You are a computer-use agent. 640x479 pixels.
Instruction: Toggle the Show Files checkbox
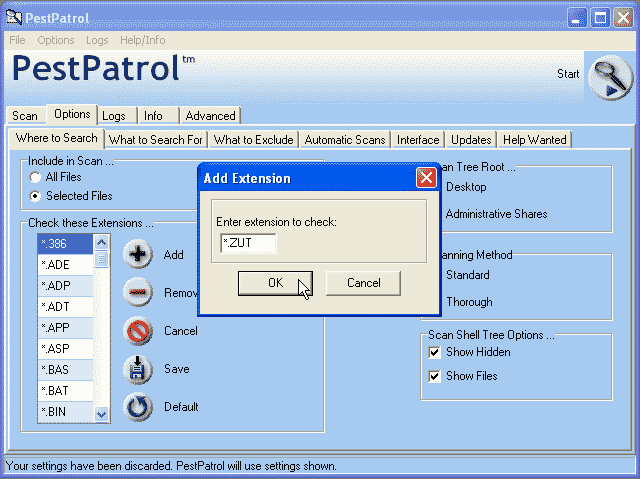tap(434, 376)
